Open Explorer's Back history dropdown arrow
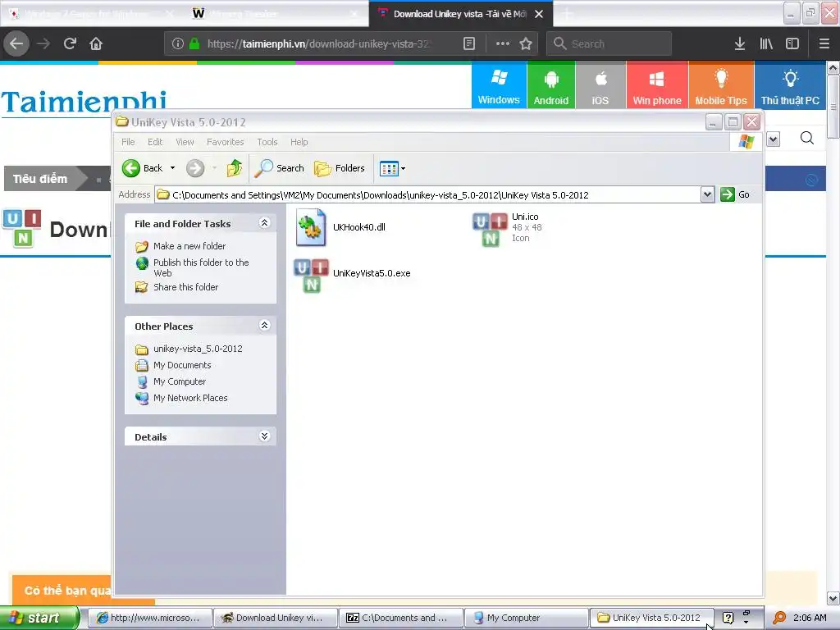 tap(172, 168)
